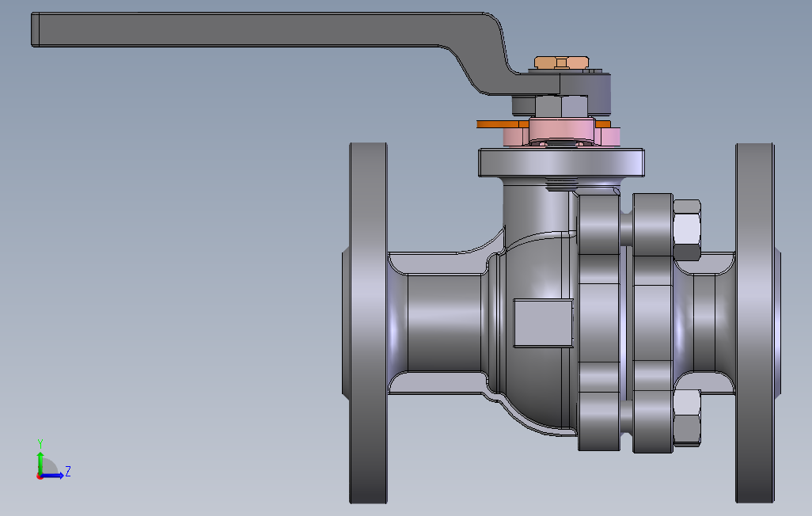Click the 'Y' axis label
Screen dimensions: 812x516
tap(40, 444)
